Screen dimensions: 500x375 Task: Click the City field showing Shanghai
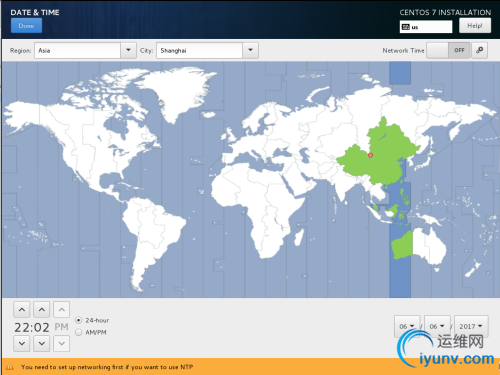coord(199,50)
